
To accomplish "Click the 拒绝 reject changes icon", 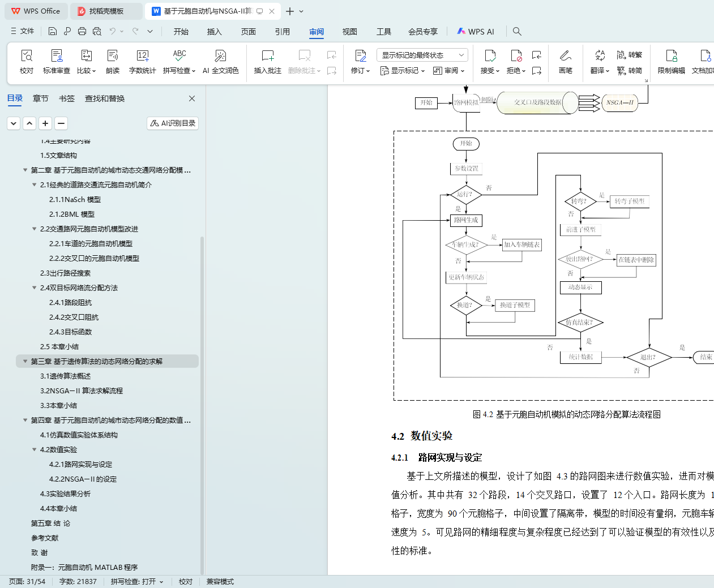I will point(516,55).
